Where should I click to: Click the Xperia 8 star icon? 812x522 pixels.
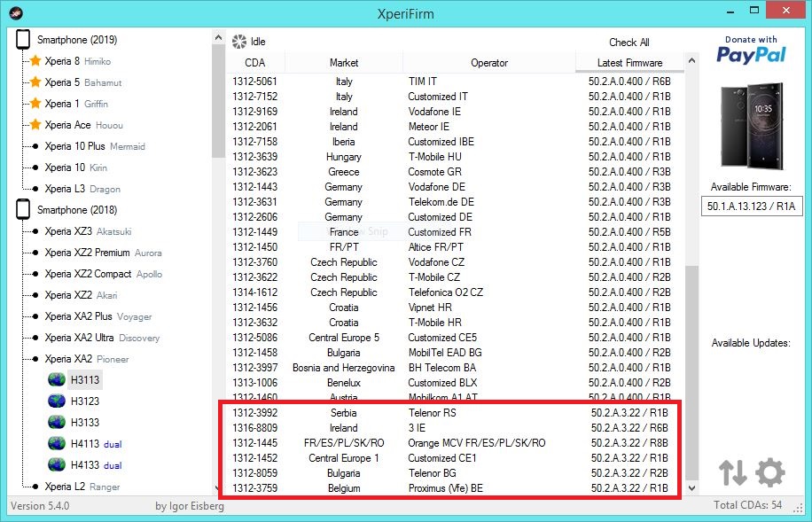pos(35,61)
